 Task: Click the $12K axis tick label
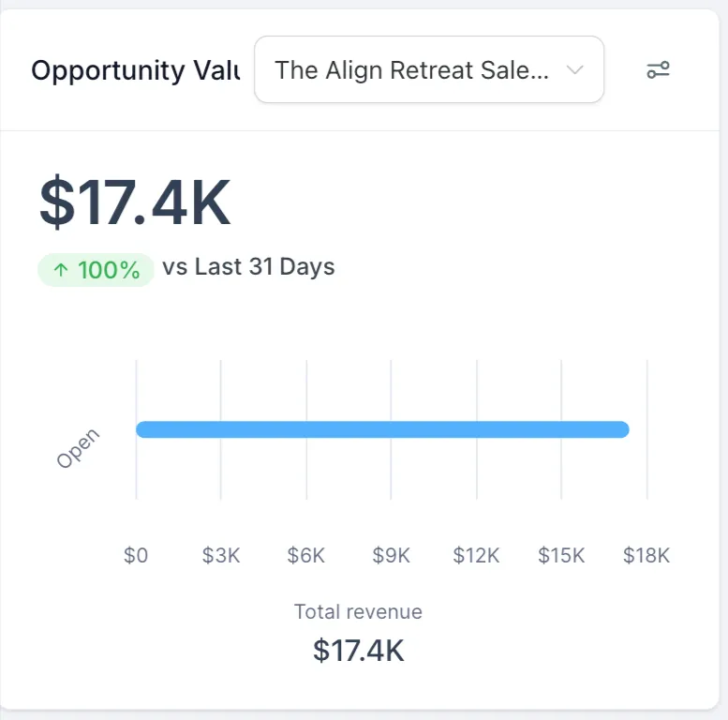click(x=476, y=555)
